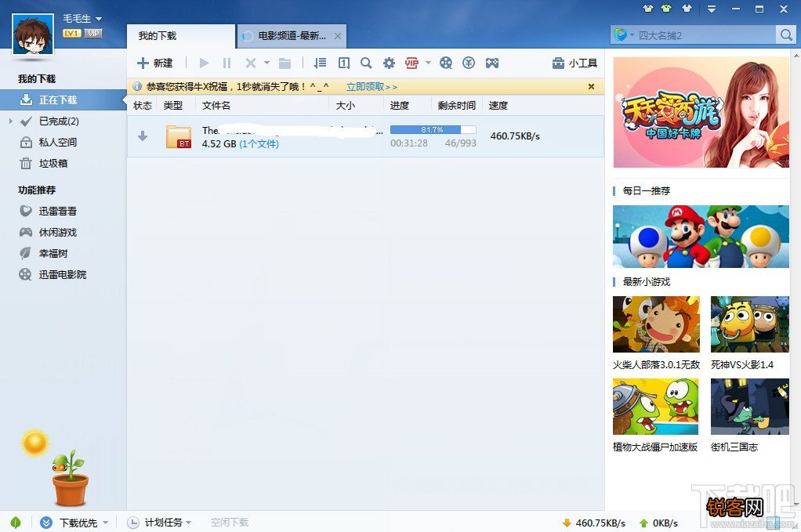Click the 新建 new task button
The image size is (801, 532).
click(x=154, y=63)
